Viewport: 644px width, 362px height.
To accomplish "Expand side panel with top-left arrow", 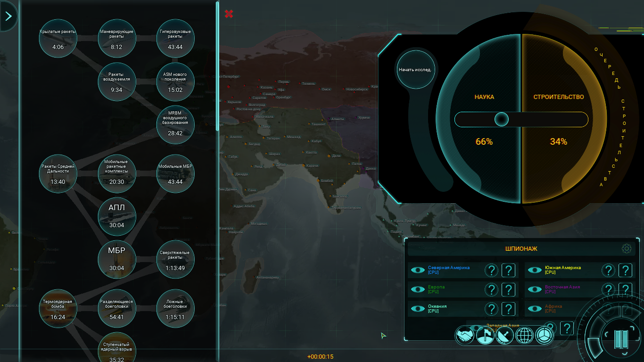I will 8,16.
